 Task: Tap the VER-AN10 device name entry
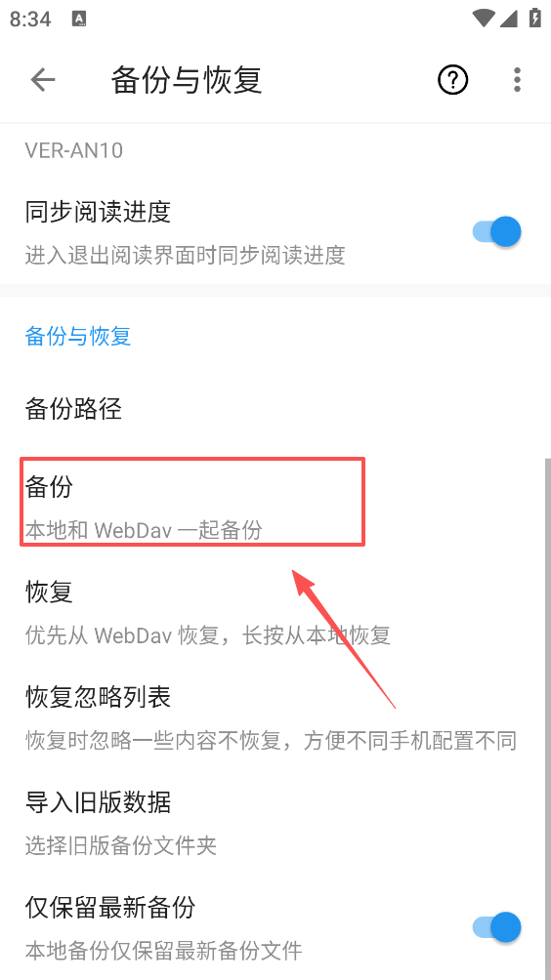74,150
